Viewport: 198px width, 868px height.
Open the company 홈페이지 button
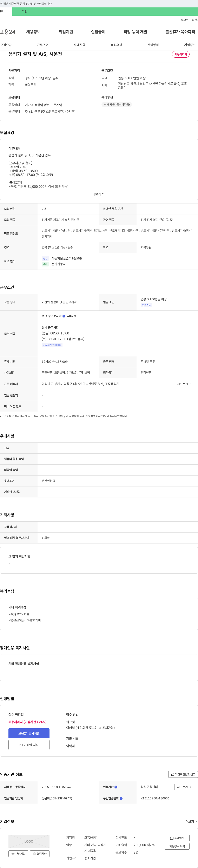[x=177, y=838]
